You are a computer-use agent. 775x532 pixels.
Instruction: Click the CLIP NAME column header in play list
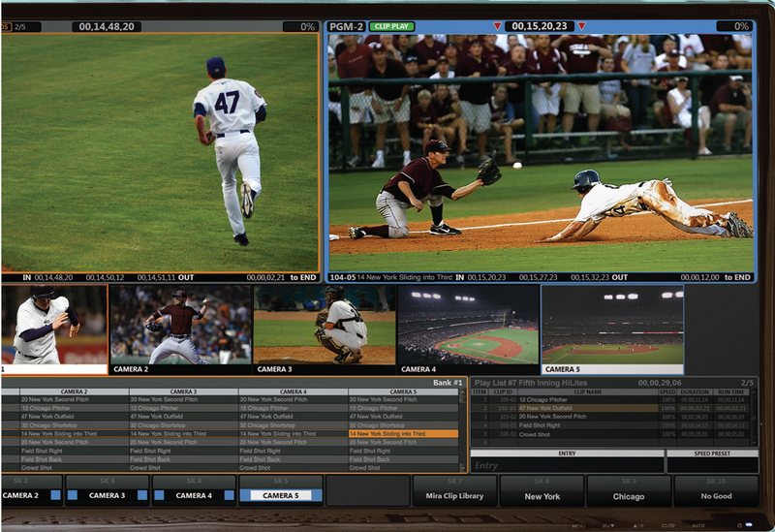click(x=587, y=391)
